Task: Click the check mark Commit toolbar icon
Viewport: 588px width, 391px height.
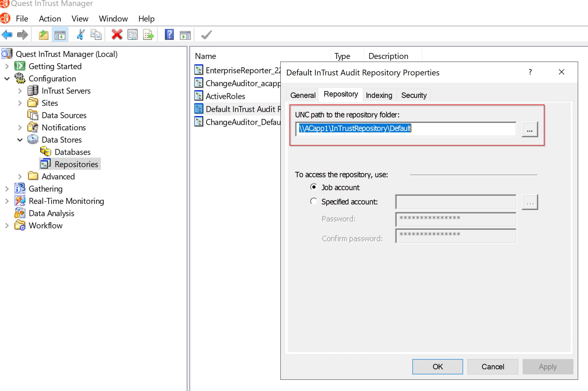Action: [x=206, y=35]
